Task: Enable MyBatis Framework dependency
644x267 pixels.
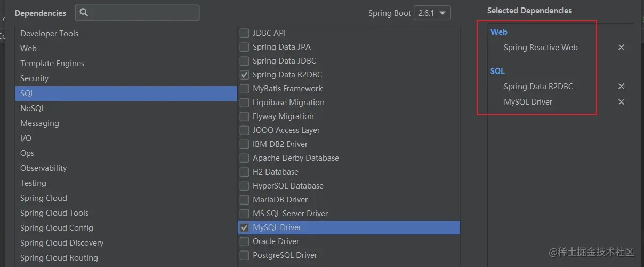Action: pos(244,89)
